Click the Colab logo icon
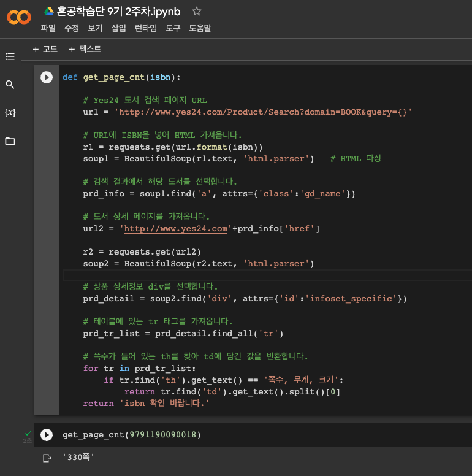The height and width of the screenshot is (476, 472). [x=19, y=17]
